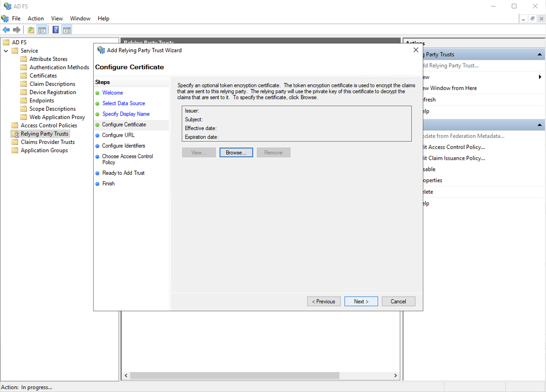546x392 pixels.
Task: Click the Cancel button in wizard
Action: point(398,301)
